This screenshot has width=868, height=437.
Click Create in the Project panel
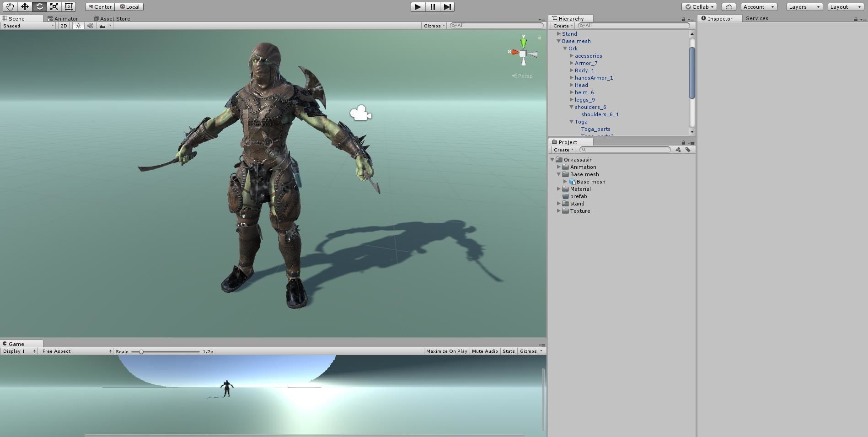coord(563,150)
